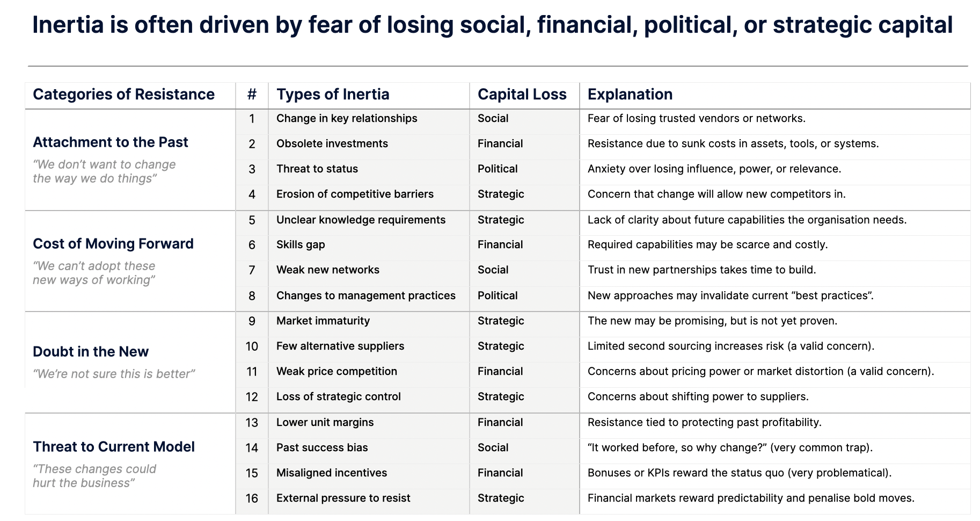Click the "Explanation" column header
980x521 pixels.
630,95
